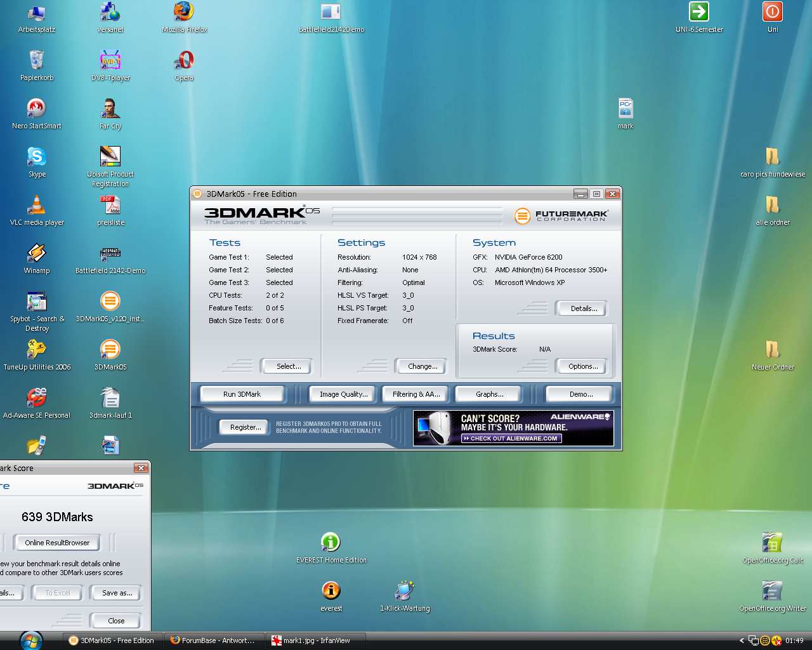Screen dimensions: 812x650
Task: Click the Change... settings button
Action: (x=422, y=366)
